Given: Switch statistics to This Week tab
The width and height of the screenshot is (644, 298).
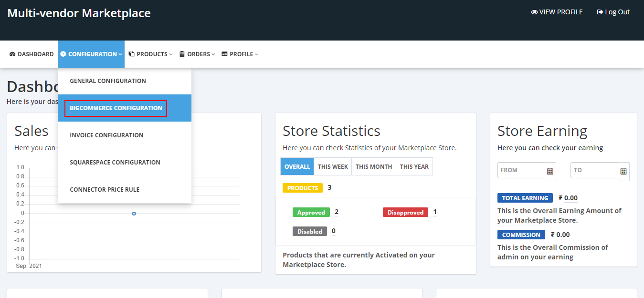Looking at the screenshot, I should [x=333, y=166].
